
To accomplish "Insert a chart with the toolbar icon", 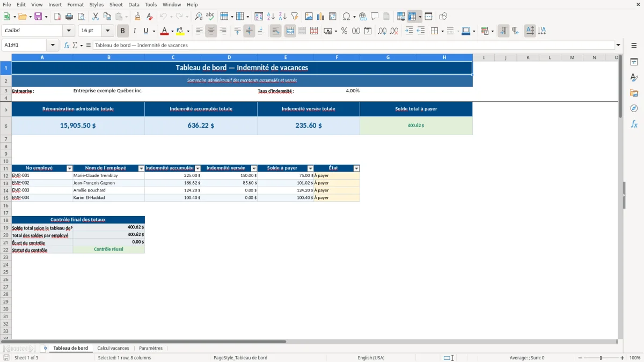I will click(321, 17).
